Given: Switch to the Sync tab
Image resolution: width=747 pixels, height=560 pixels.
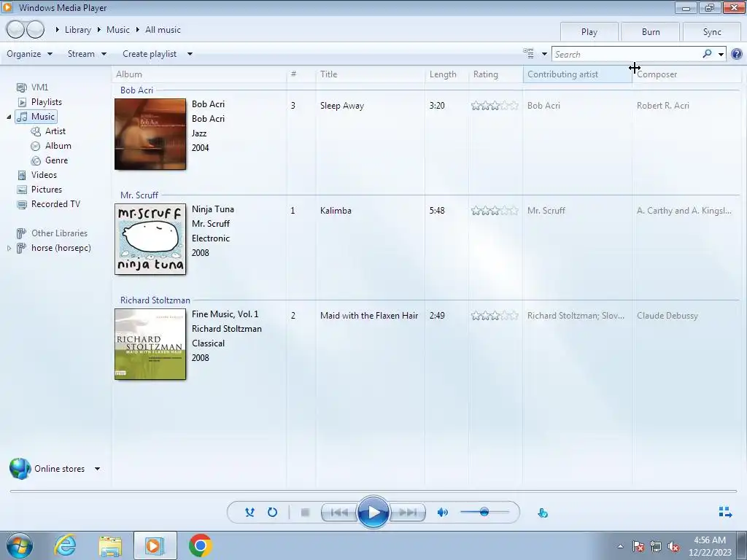Looking at the screenshot, I should click(x=712, y=32).
